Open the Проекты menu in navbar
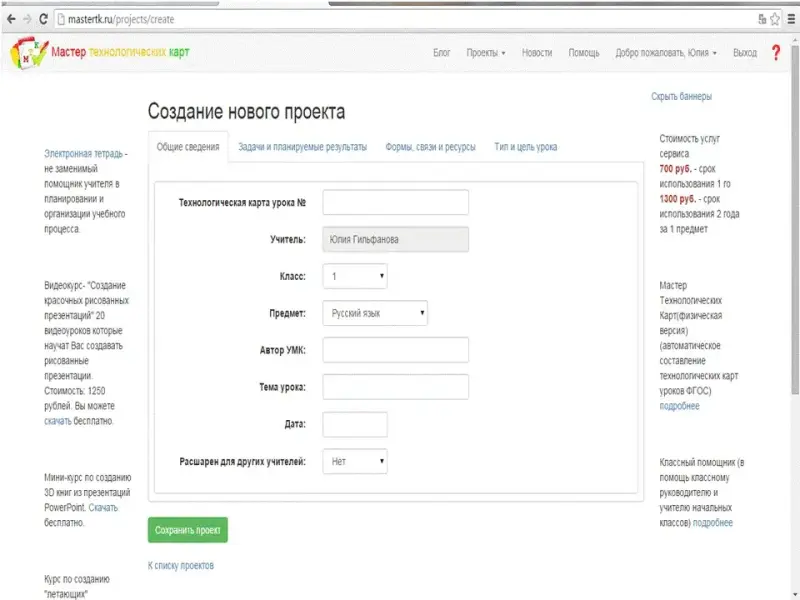Image resolution: width=800 pixels, height=600 pixels. (x=485, y=53)
